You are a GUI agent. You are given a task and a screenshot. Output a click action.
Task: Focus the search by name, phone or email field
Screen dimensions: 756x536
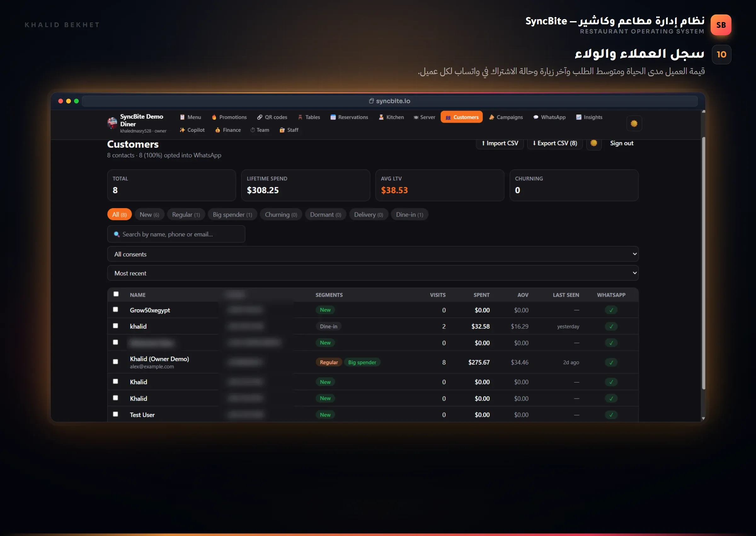click(176, 234)
